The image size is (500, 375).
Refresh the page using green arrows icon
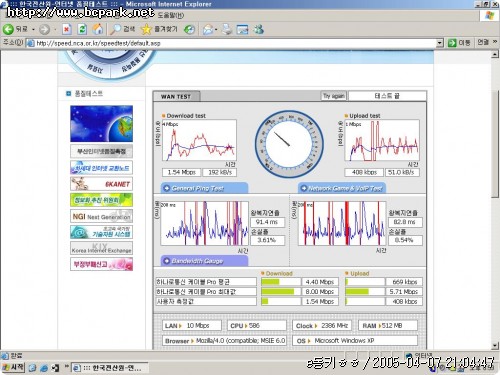coord(82,29)
